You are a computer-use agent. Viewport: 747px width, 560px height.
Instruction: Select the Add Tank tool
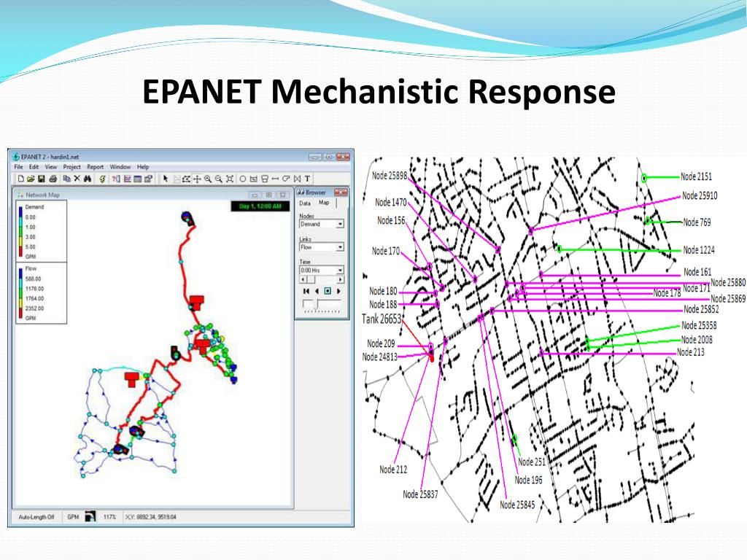click(264, 179)
